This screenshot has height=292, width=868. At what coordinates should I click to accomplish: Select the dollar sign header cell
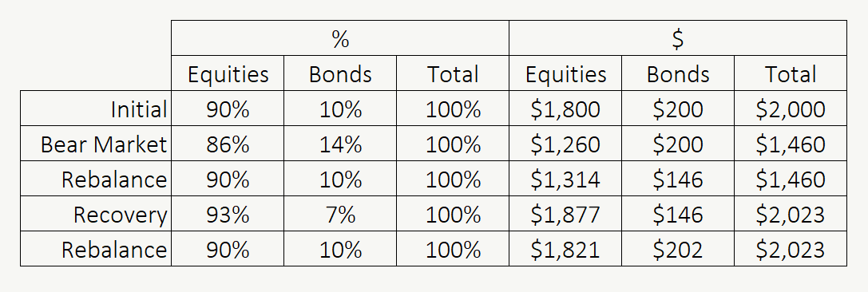point(678,38)
